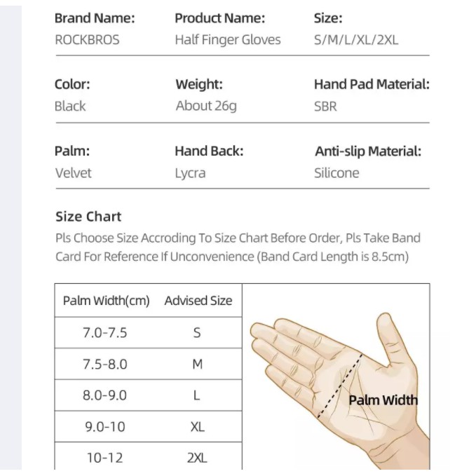Click the About 26g weight value
476x476 pixels.
click(206, 106)
